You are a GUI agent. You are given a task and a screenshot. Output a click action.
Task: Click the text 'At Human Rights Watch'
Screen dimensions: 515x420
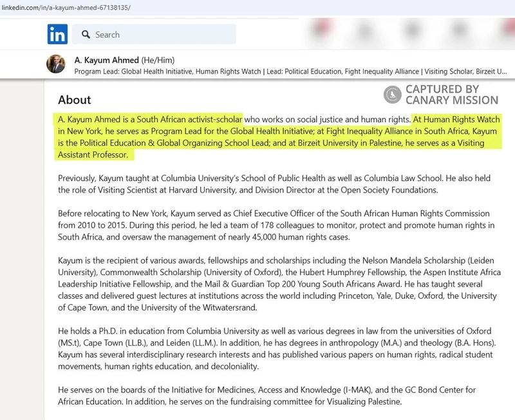[456, 119]
